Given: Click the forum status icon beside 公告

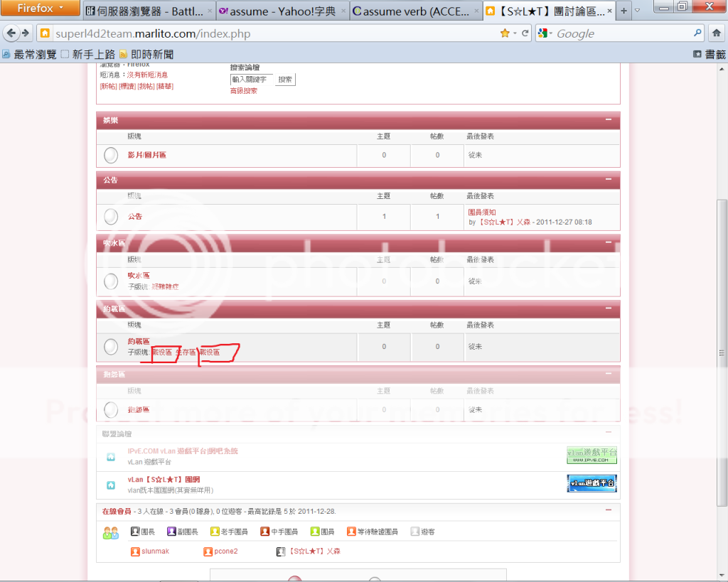Looking at the screenshot, I should 111,217.
